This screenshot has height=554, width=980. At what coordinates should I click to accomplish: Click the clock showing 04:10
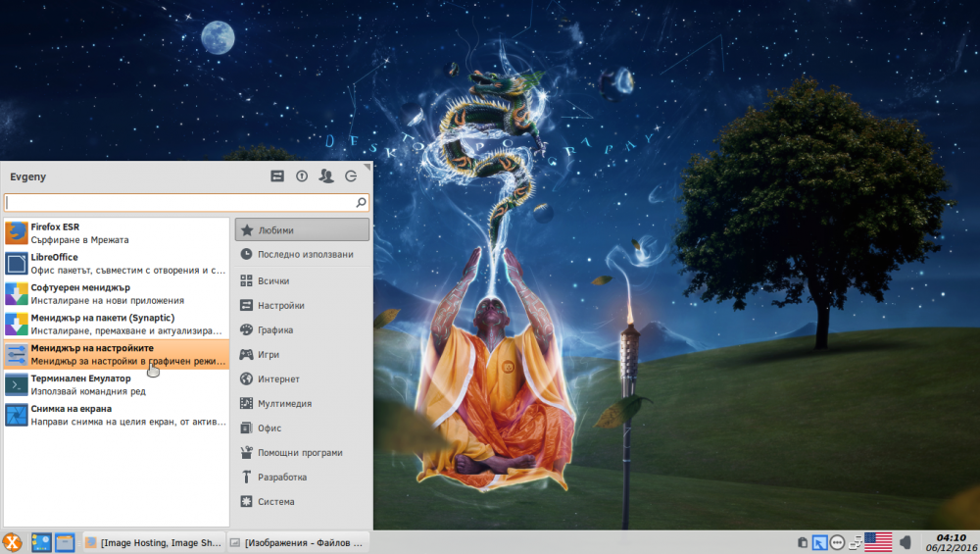(952, 542)
